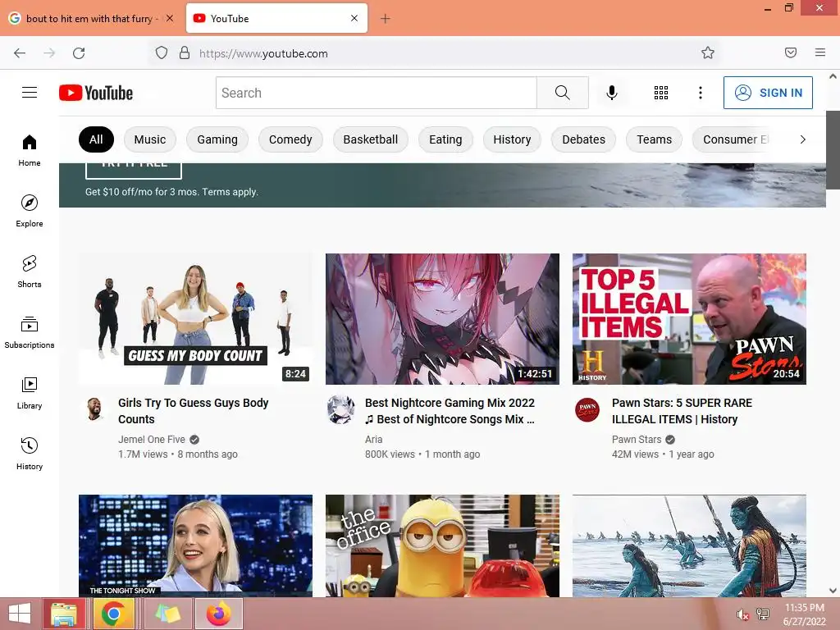Select the History filter chip
The image size is (840, 630).
[512, 139]
